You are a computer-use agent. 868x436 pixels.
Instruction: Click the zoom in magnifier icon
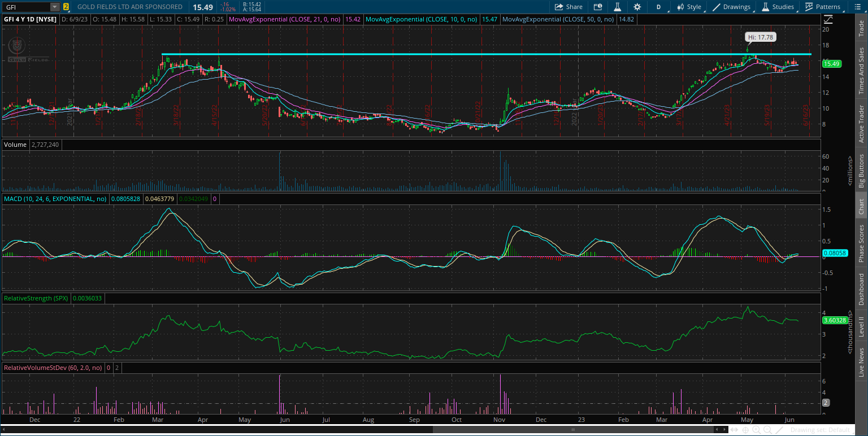tap(757, 430)
